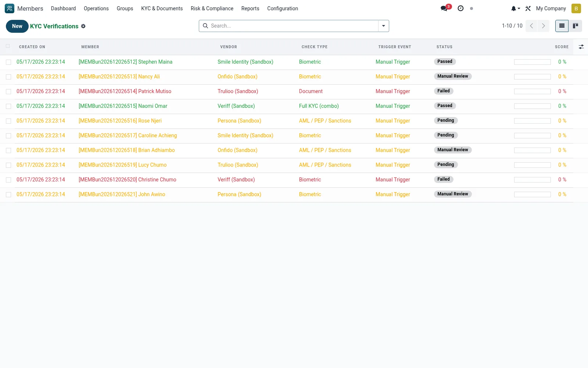This screenshot has height=368, width=588.
Task: Go to previous page of records
Action: click(531, 26)
